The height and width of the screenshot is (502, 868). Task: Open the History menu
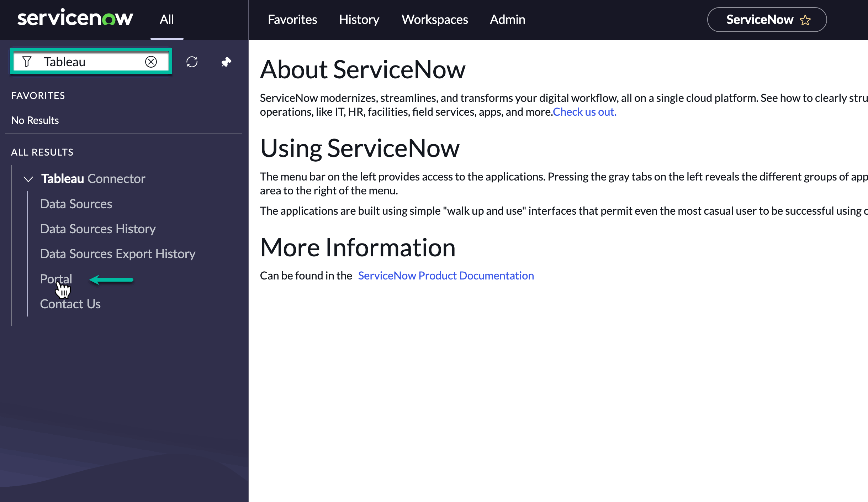click(359, 19)
